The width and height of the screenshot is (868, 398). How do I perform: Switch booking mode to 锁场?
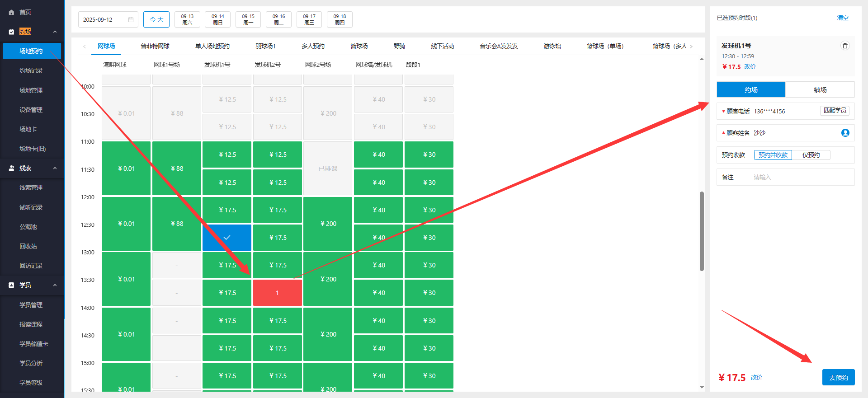[820, 90]
